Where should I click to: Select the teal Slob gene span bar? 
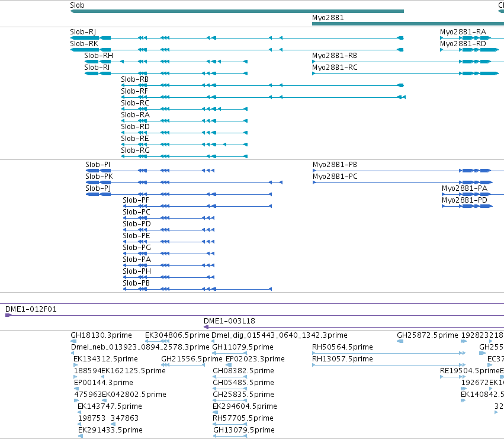point(237,11)
